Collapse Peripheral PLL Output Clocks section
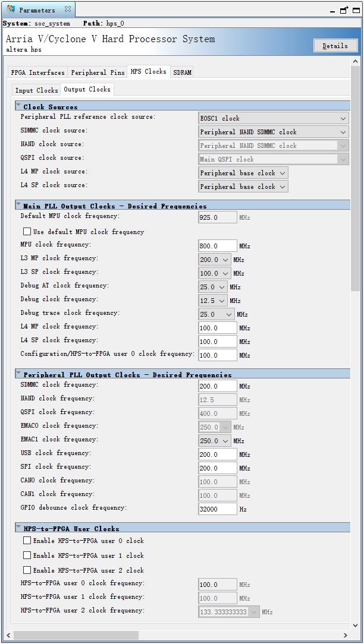364x644 pixels. pos(18,374)
